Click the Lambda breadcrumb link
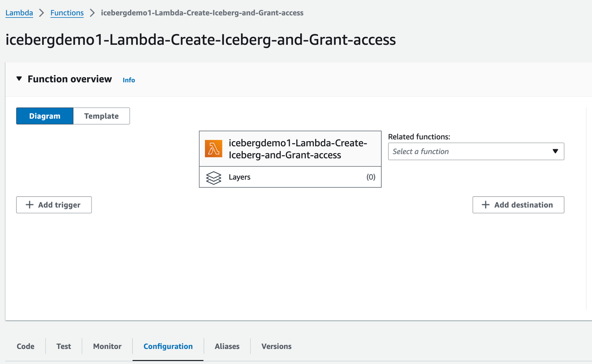 (x=19, y=13)
